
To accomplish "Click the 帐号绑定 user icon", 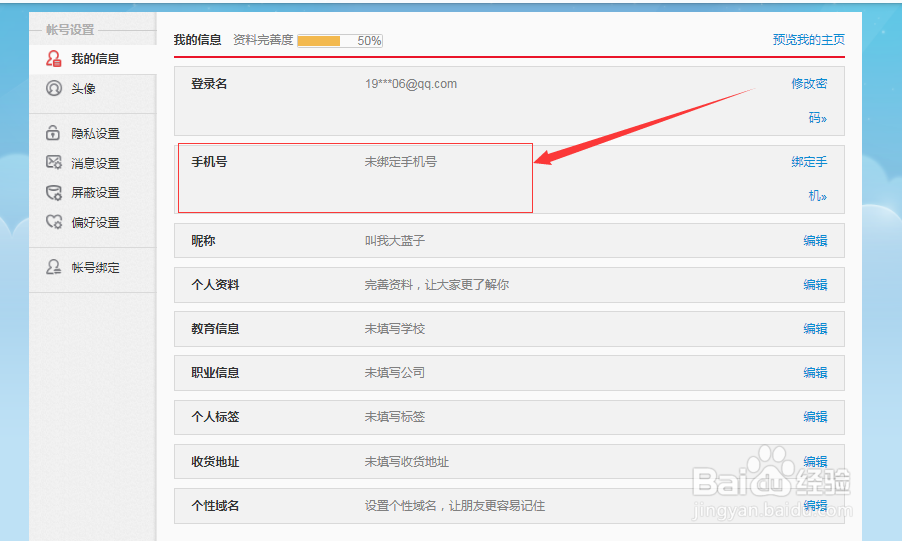I will pyautogui.click(x=53, y=267).
